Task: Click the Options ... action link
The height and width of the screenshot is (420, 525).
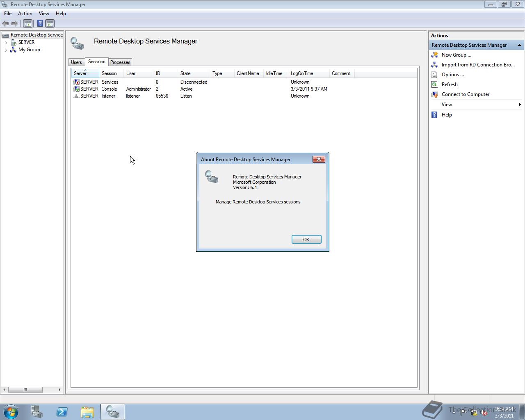Action: pos(452,75)
